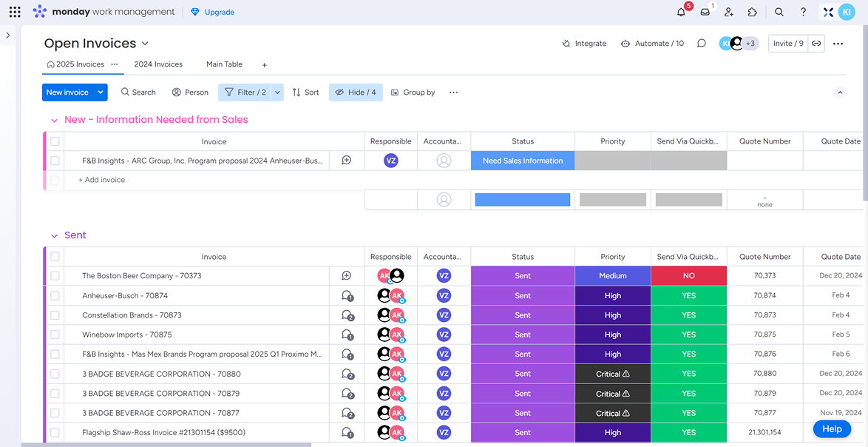
Task: Click the red NO cell for Boston Beer
Action: [688, 276]
